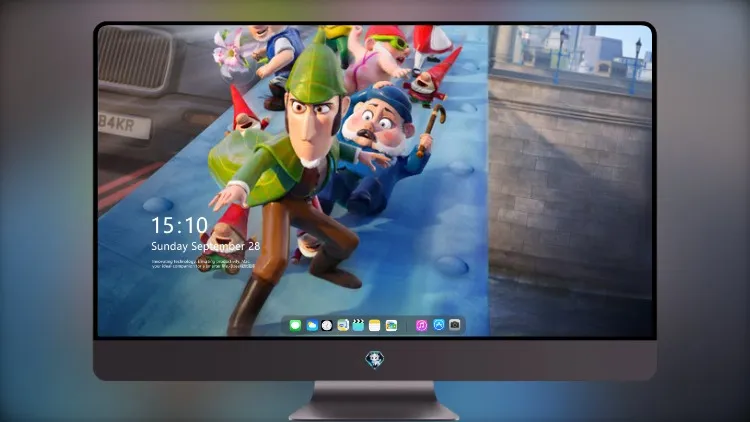Screen dimensions: 750x422
Task: Launch the pink Music app icon
Action: tap(421, 326)
